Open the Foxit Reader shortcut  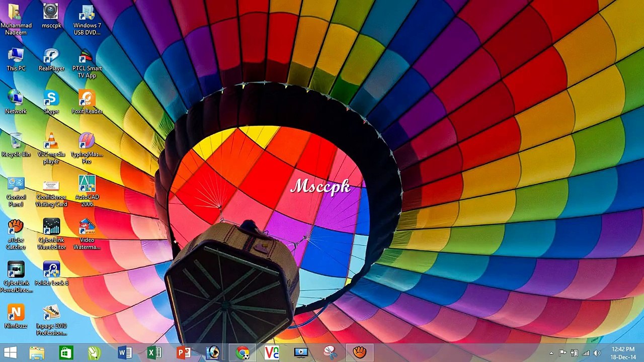tap(87, 102)
